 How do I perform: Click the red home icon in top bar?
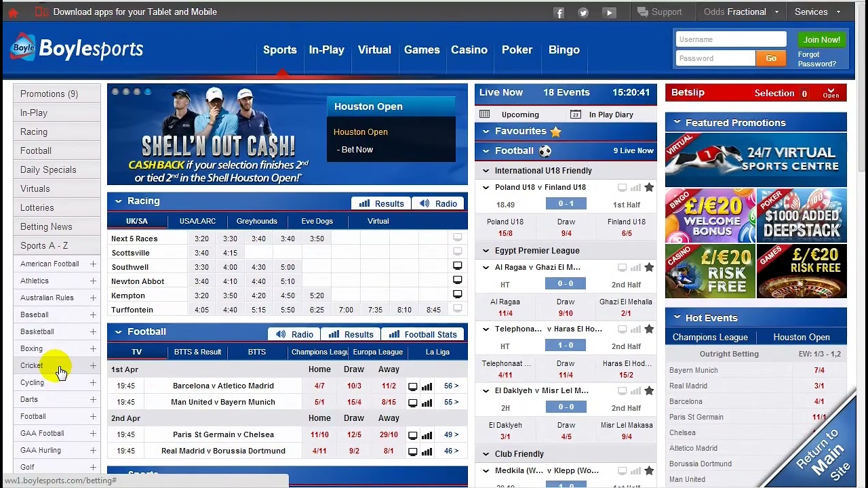click(x=13, y=12)
